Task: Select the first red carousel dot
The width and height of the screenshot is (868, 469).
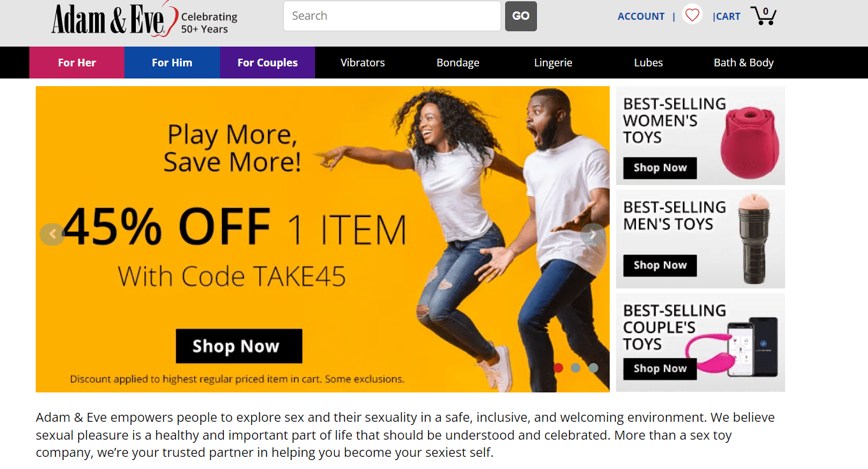Action: pos(559,368)
